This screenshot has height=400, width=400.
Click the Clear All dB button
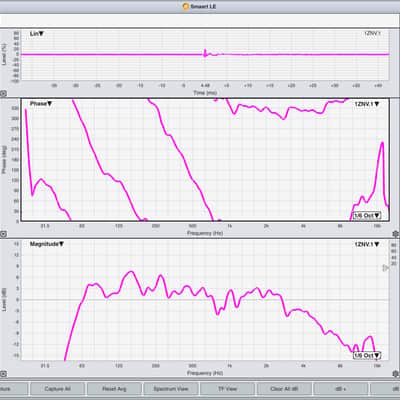point(284,389)
